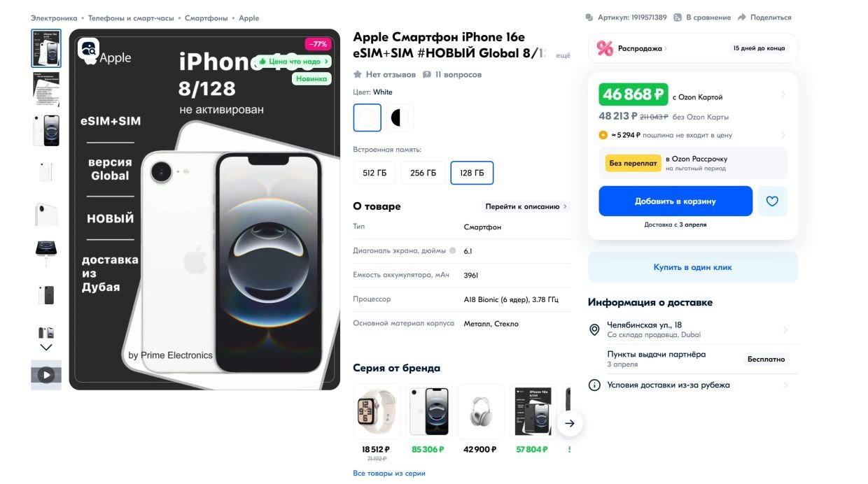Expand truncated title via ещё

(563, 55)
